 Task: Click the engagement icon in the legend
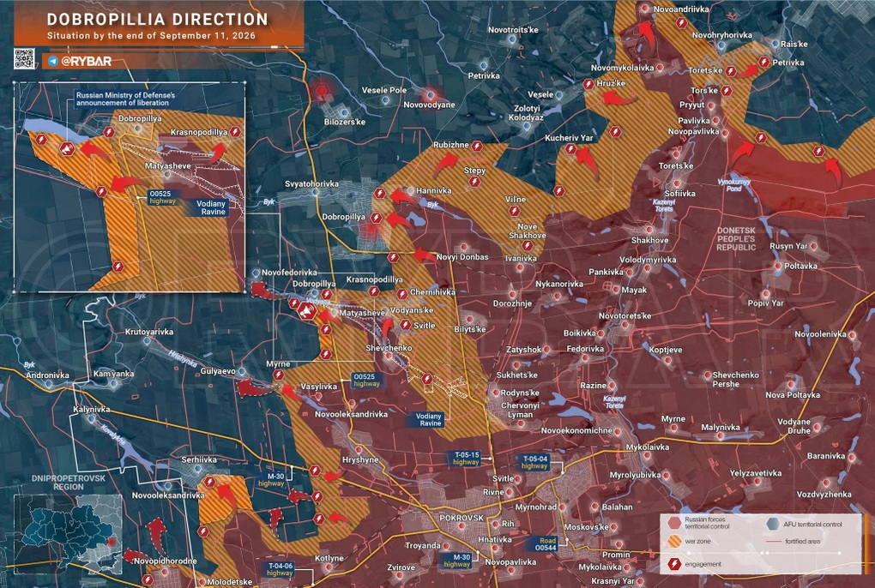pyautogui.click(x=674, y=564)
